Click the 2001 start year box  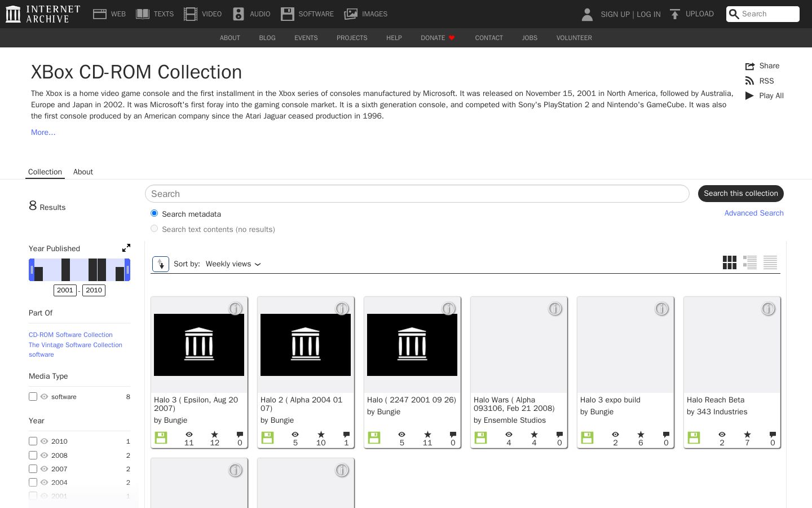click(65, 290)
